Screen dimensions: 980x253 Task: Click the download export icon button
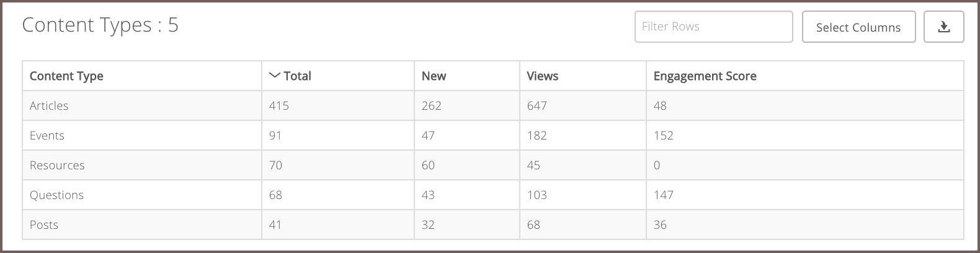pyautogui.click(x=943, y=27)
